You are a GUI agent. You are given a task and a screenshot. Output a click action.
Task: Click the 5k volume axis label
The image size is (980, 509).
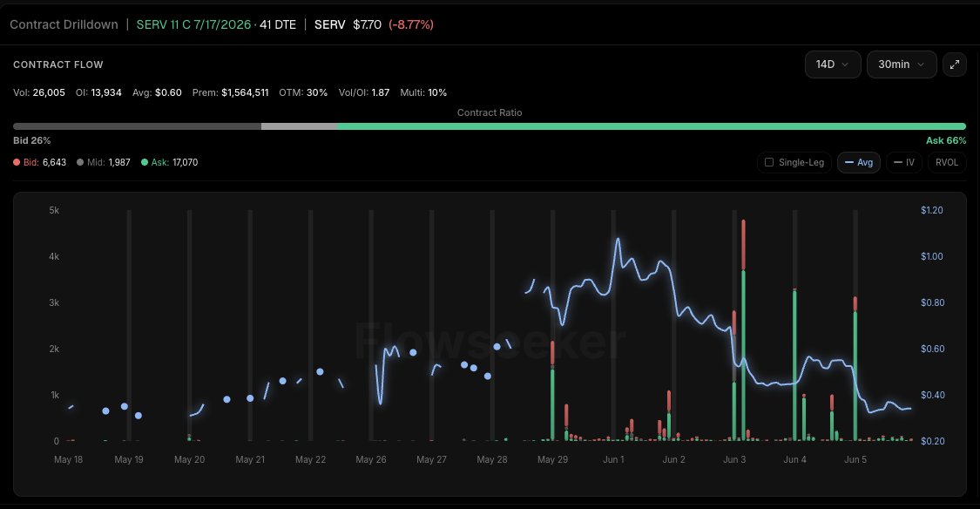(x=54, y=211)
